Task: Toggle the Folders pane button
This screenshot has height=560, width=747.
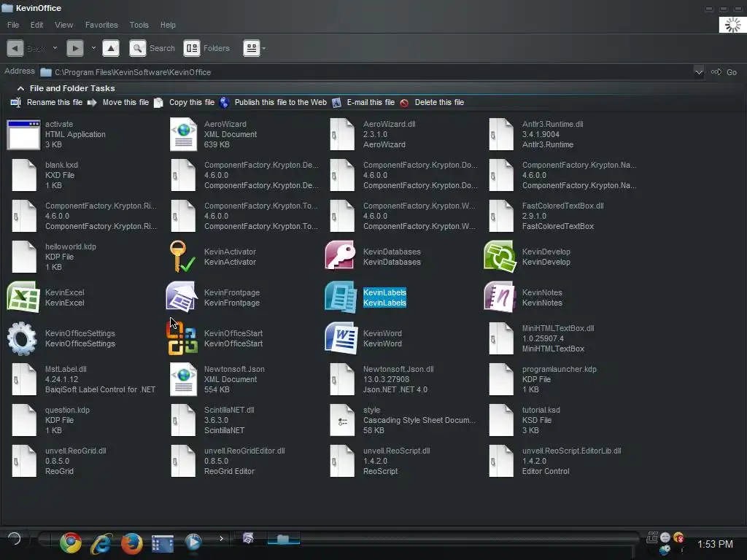Action: tap(206, 48)
